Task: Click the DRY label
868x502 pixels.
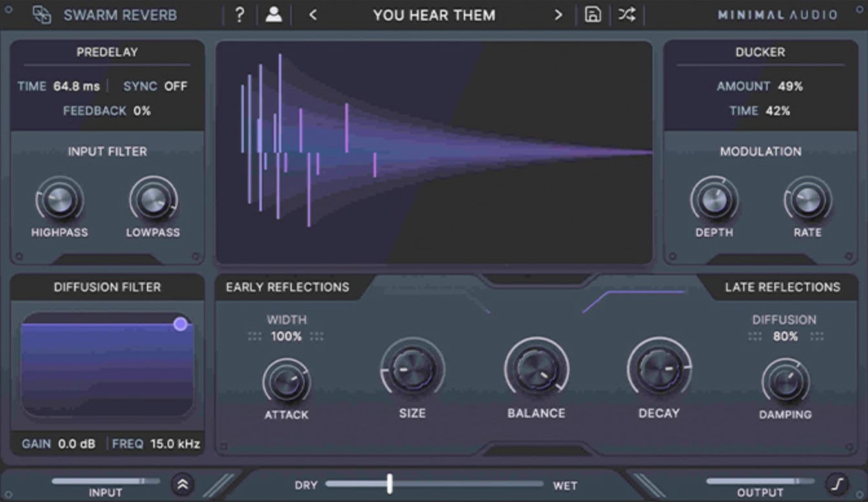Action: tap(306, 485)
